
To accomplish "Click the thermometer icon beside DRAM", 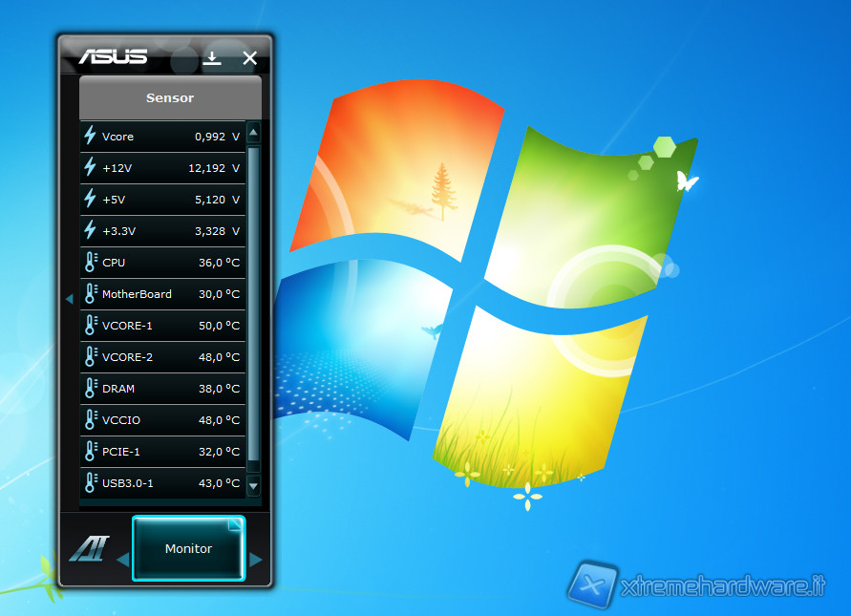I will point(91,388).
